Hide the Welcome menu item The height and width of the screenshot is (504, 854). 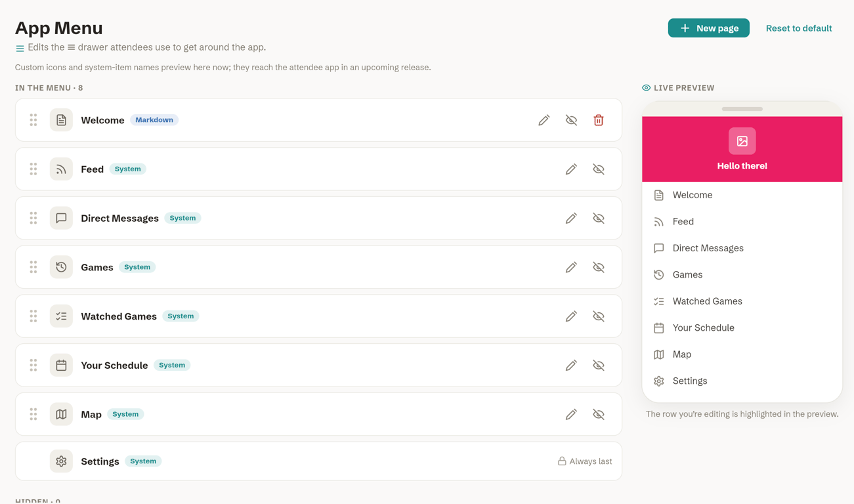572,120
